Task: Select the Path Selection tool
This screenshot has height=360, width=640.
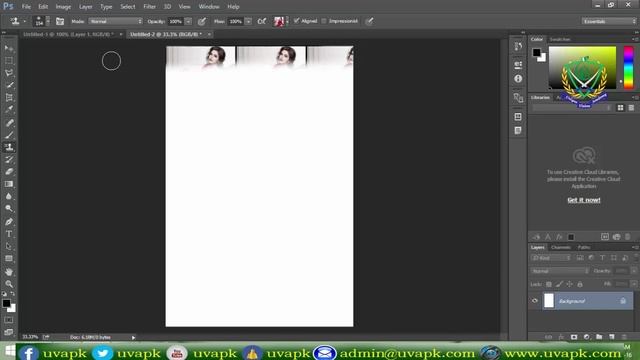Action: (9, 246)
